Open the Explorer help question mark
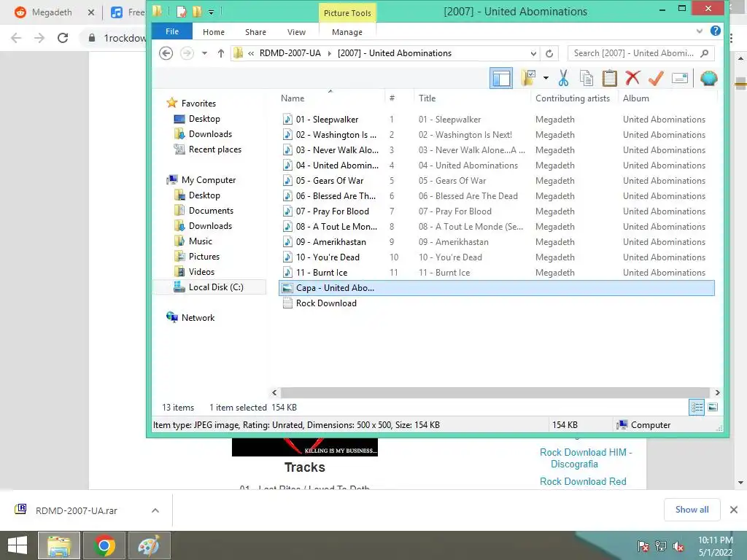 (715, 31)
